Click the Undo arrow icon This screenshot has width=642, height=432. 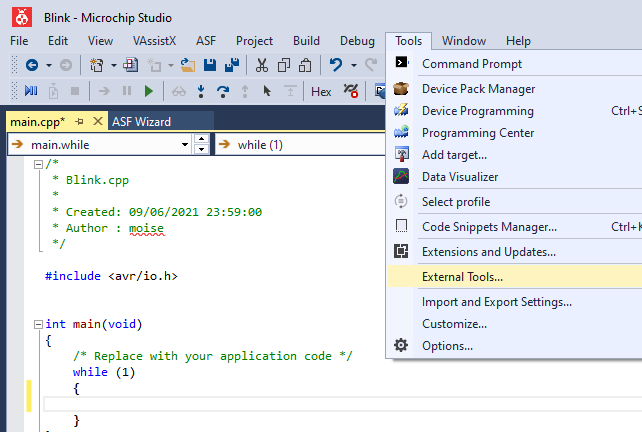[336, 65]
